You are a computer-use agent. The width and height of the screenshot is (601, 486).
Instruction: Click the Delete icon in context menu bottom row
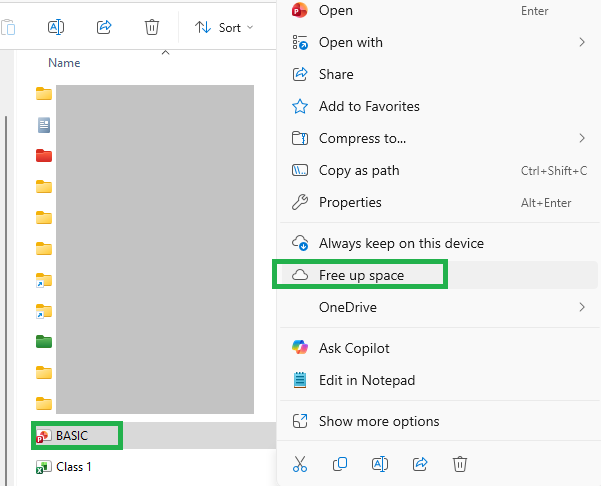460,464
